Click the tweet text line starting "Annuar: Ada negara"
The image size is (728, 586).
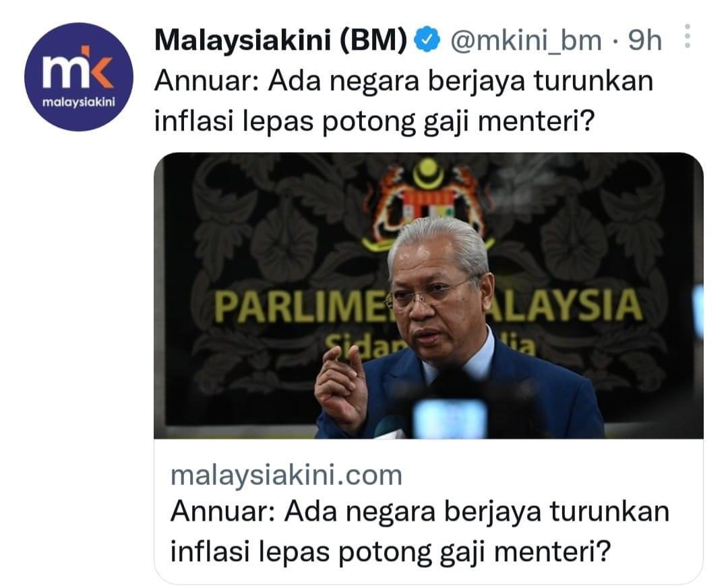coord(404,82)
